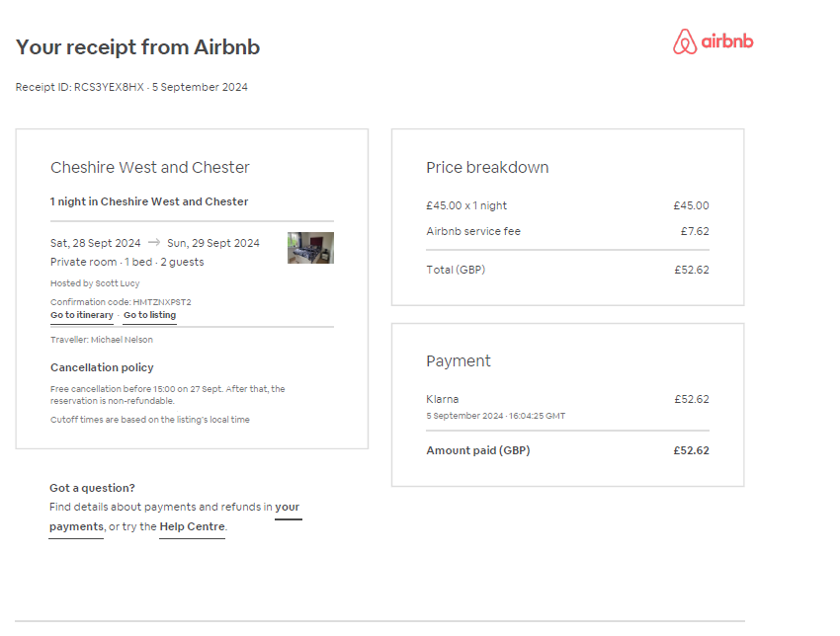The image size is (840, 636).
Task: Open the Go to itinerary link
Action: 82,315
